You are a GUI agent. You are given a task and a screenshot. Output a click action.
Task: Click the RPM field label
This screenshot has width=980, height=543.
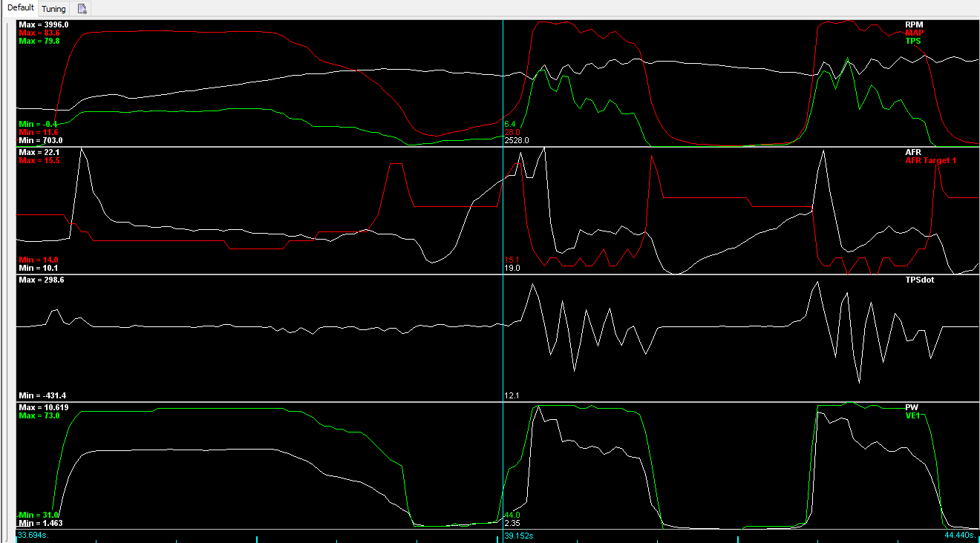[914, 24]
